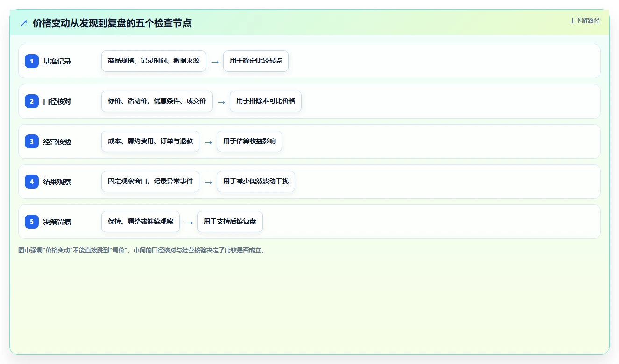Select the 经营核验 step label
Viewport: 619px width, 364px height.
pyautogui.click(x=57, y=141)
